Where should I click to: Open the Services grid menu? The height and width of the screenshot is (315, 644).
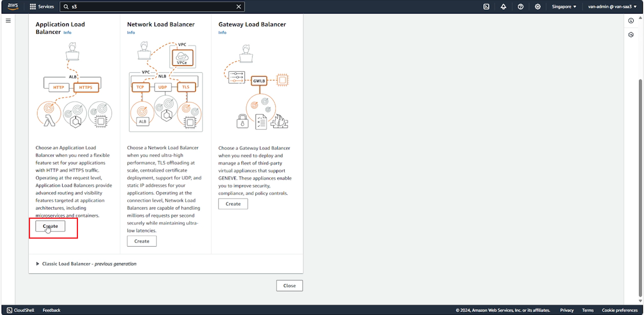(42, 6)
